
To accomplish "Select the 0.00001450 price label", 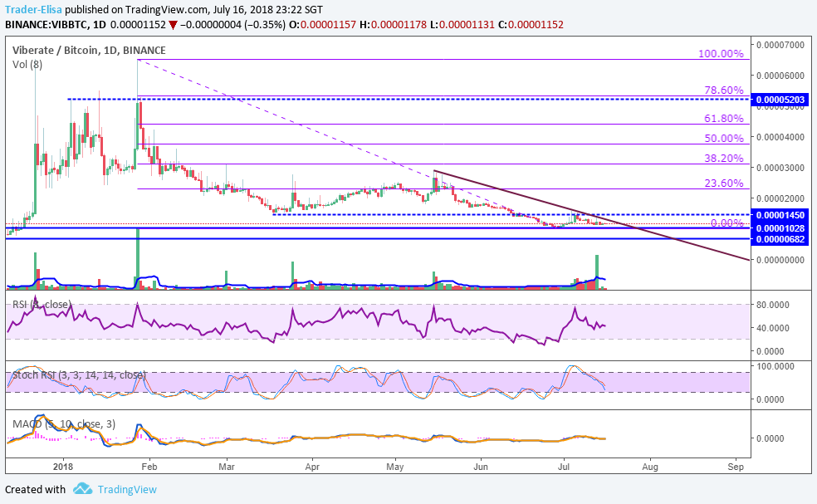I will pyautogui.click(x=780, y=215).
